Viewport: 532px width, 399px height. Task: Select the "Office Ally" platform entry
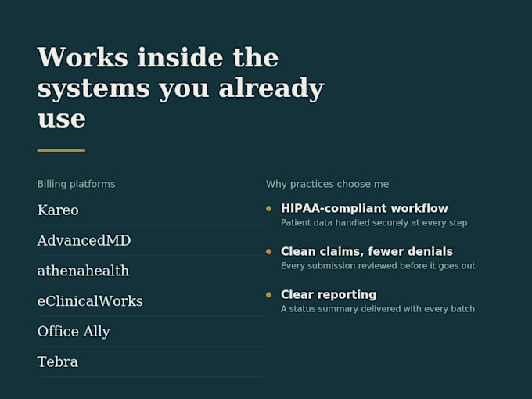click(74, 332)
